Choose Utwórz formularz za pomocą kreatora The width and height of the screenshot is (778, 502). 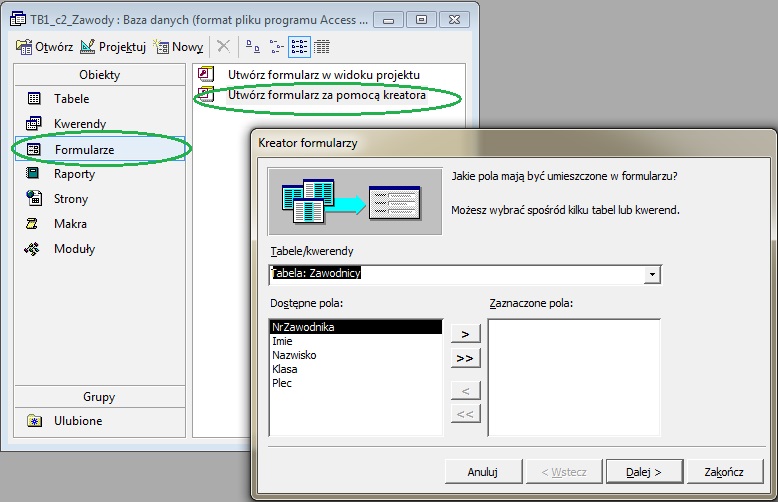point(326,95)
